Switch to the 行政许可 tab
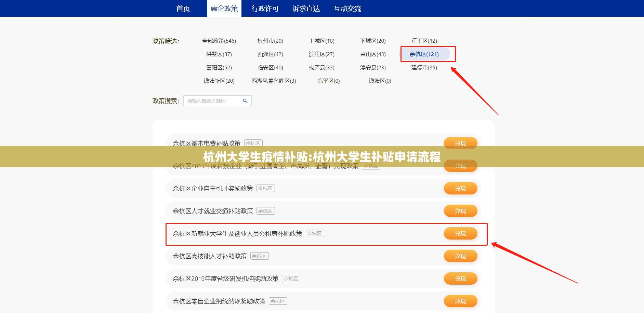The image size is (644, 313). pos(265,9)
